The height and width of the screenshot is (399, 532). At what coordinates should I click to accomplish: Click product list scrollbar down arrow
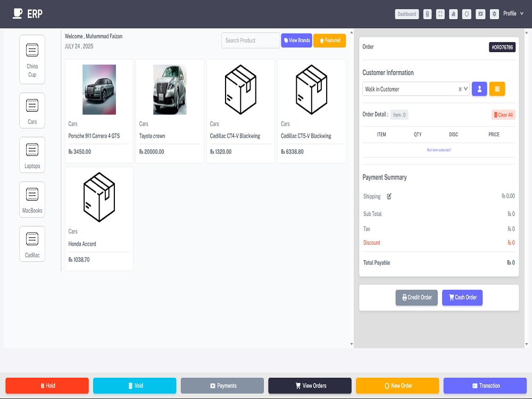point(352,344)
